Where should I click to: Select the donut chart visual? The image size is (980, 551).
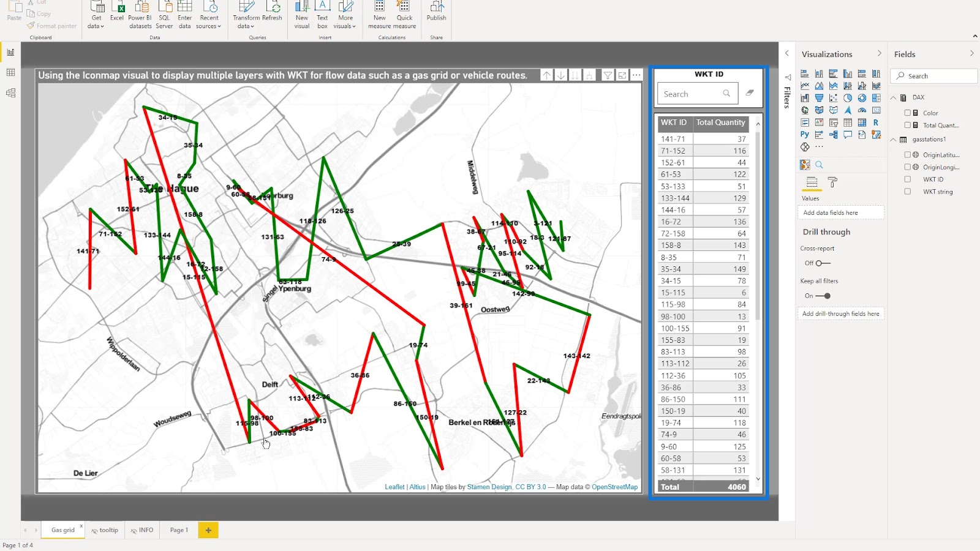point(862,98)
